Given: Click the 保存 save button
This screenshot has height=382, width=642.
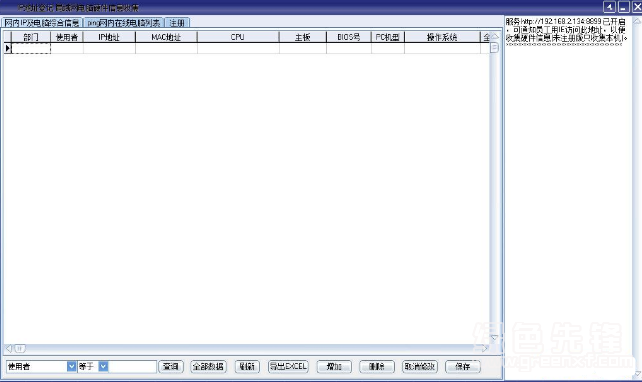Looking at the screenshot, I should [x=463, y=366].
